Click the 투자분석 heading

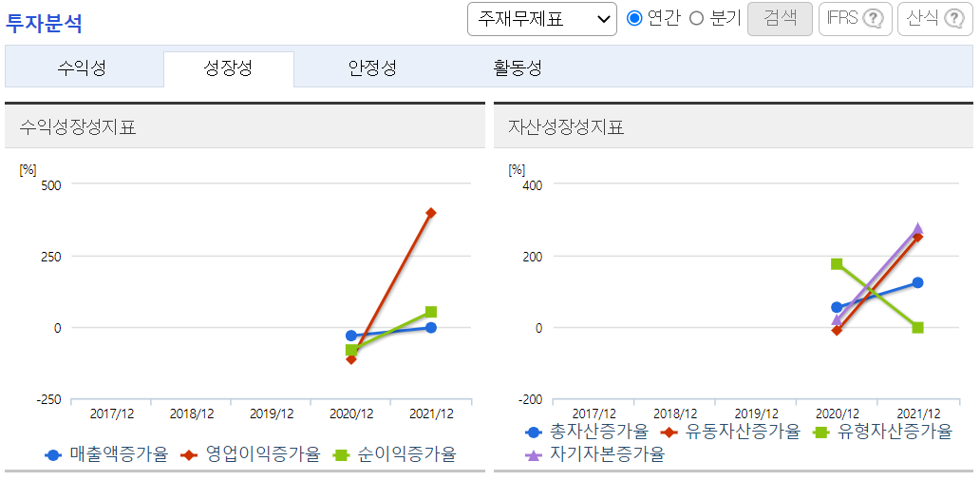pos(44,23)
